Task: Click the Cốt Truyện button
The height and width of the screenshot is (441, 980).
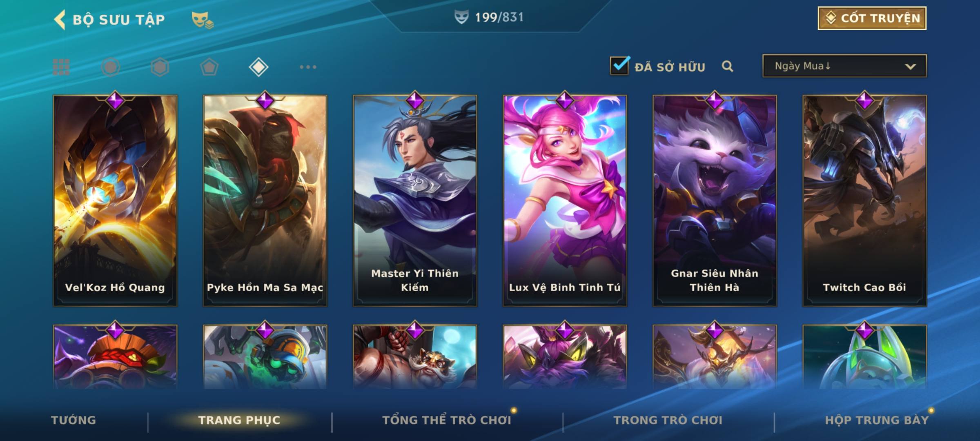Action: pos(872,18)
